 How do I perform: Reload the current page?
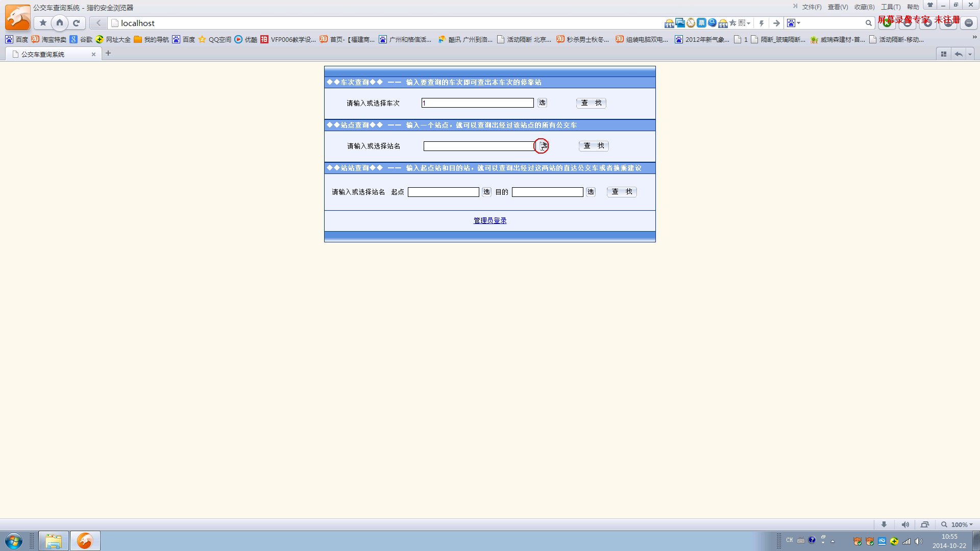point(77,23)
